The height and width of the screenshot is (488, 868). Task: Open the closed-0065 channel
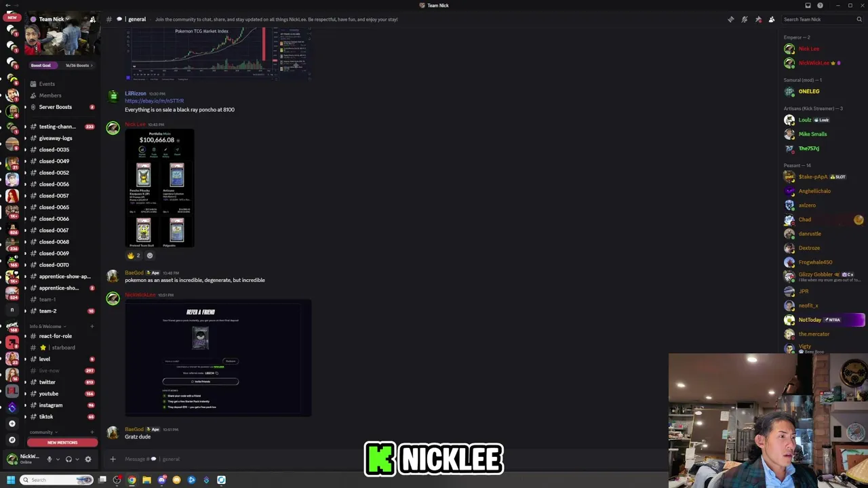(x=61, y=207)
